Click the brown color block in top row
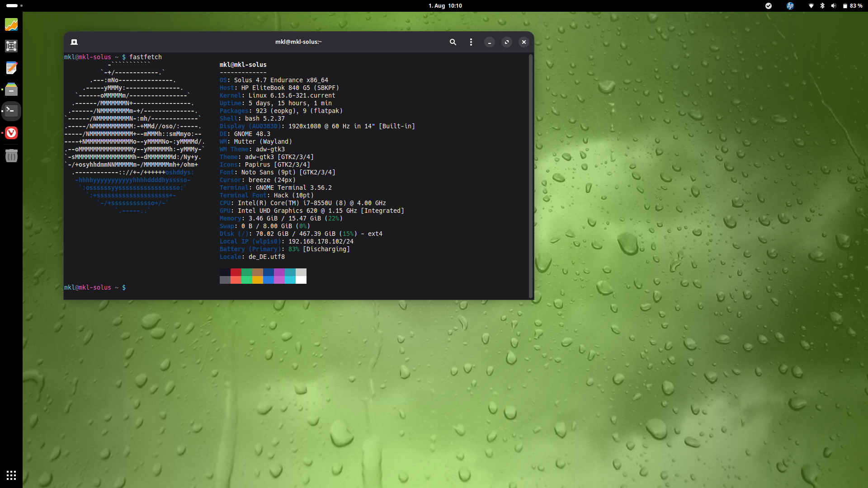Screen dimensions: 868x488 [x=258, y=272]
